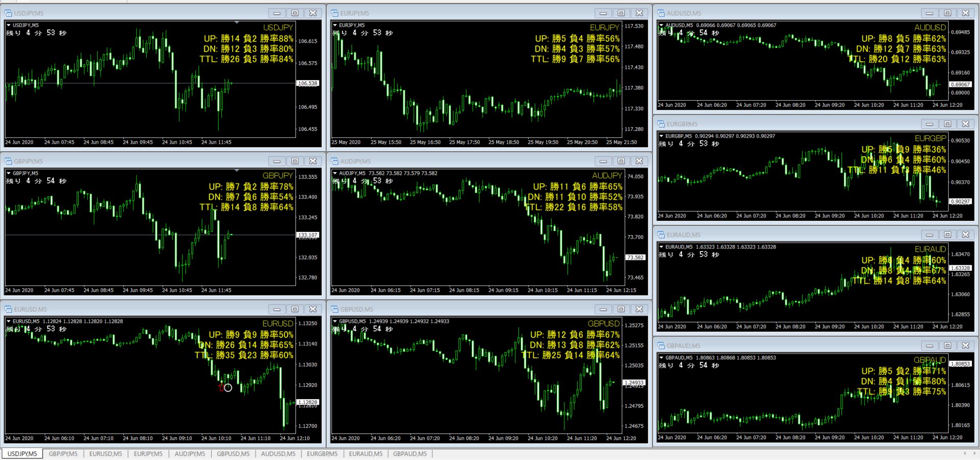Click the GBPUSD,M5 chart window icon
The height and width of the screenshot is (460, 980).
coord(335,310)
